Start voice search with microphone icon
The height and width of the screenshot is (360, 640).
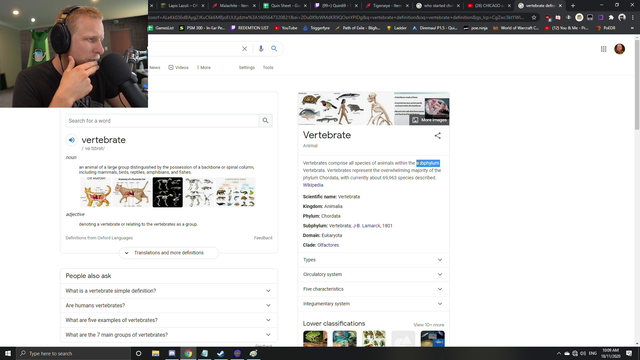[261, 49]
